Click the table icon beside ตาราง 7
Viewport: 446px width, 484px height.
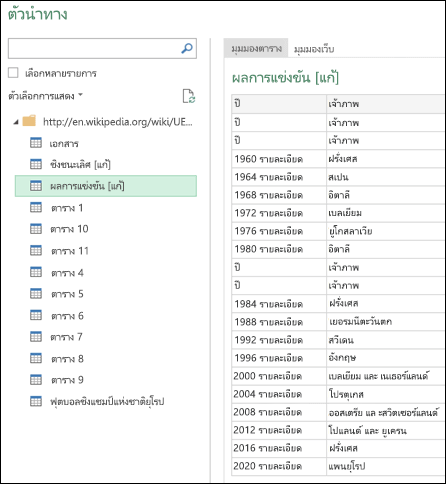coord(36,337)
